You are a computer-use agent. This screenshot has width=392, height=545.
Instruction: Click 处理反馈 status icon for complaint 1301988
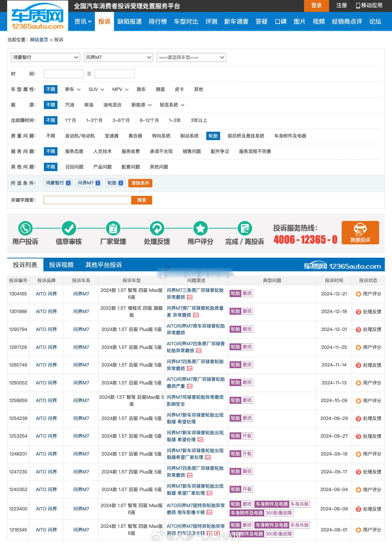click(358, 312)
